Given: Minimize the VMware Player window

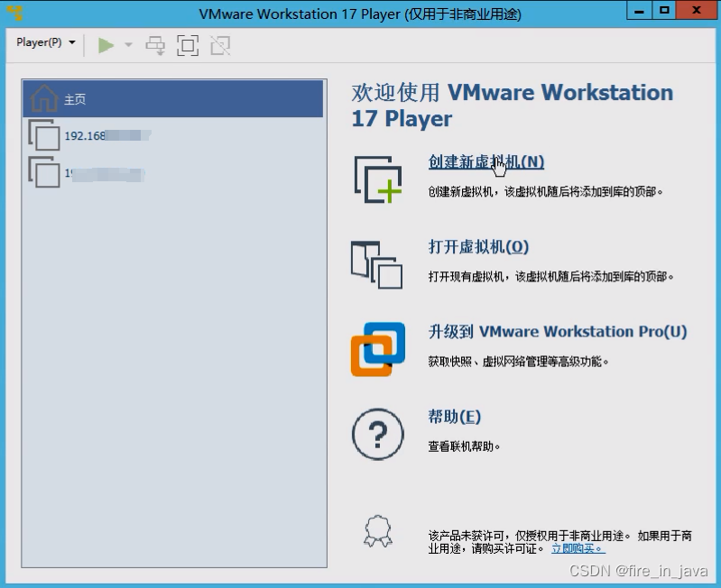Looking at the screenshot, I should tap(639, 11).
